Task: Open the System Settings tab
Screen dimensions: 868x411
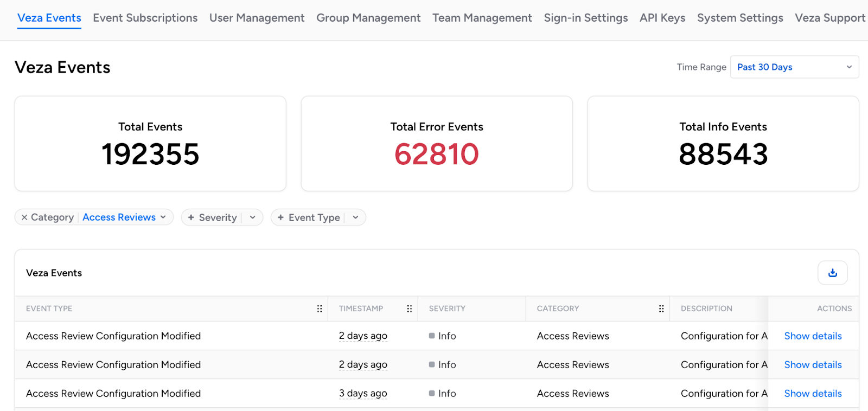Action: pos(740,18)
